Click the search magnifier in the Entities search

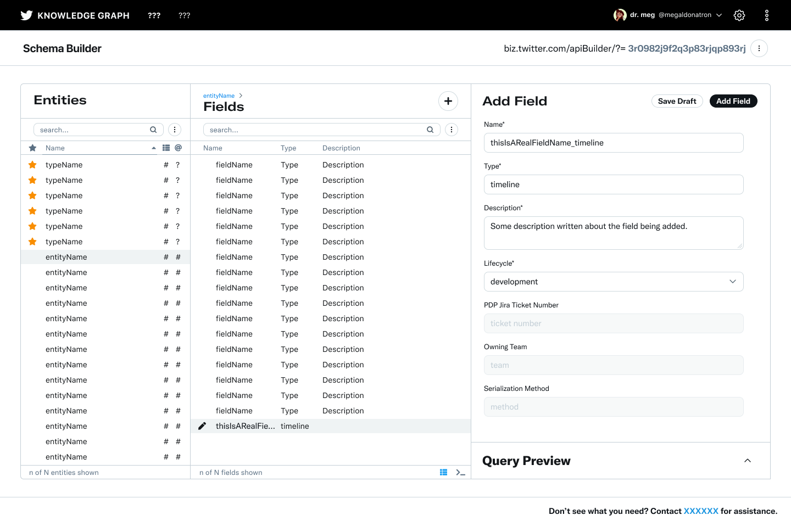click(x=153, y=130)
